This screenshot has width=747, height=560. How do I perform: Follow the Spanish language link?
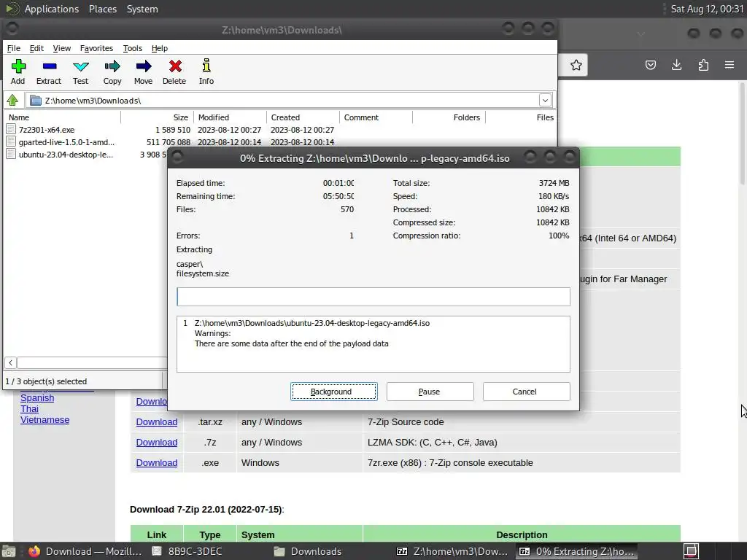37,397
